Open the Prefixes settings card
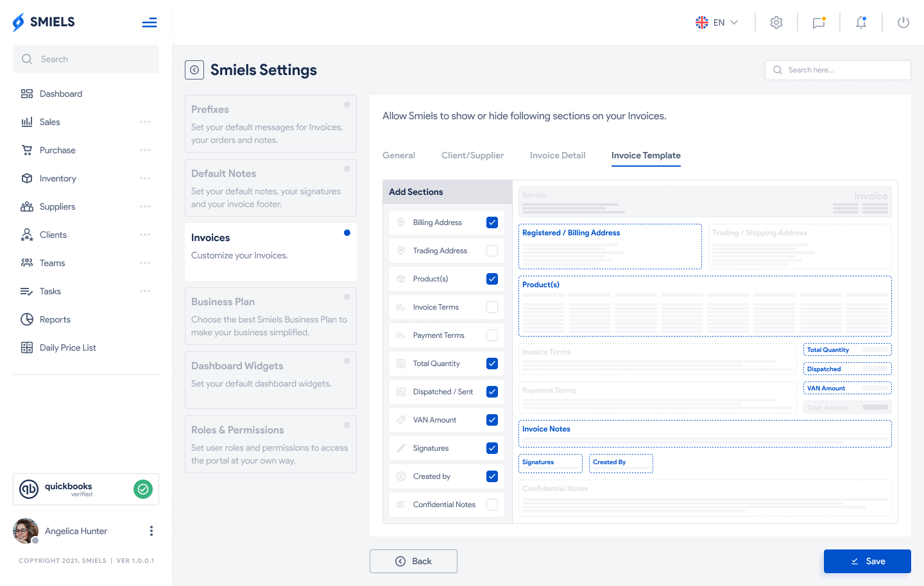 271,124
